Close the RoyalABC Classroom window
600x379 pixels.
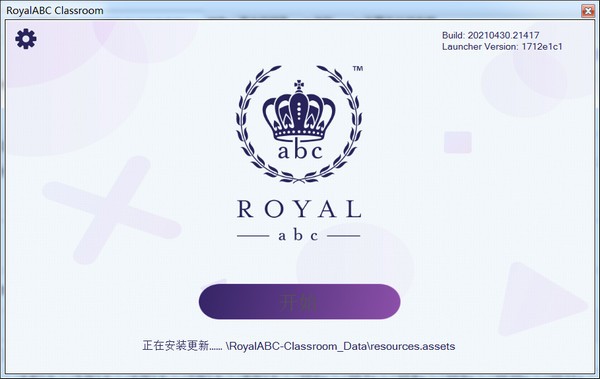tap(587, 10)
